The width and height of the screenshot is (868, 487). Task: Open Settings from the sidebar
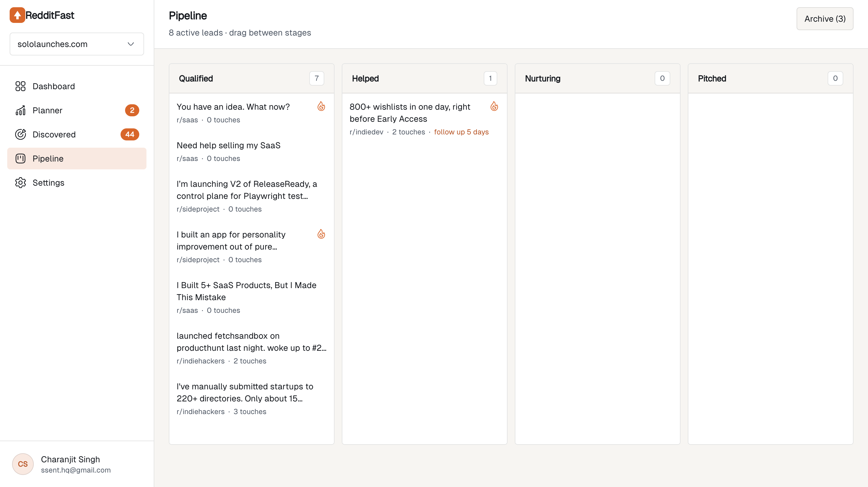(x=77, y=183)
